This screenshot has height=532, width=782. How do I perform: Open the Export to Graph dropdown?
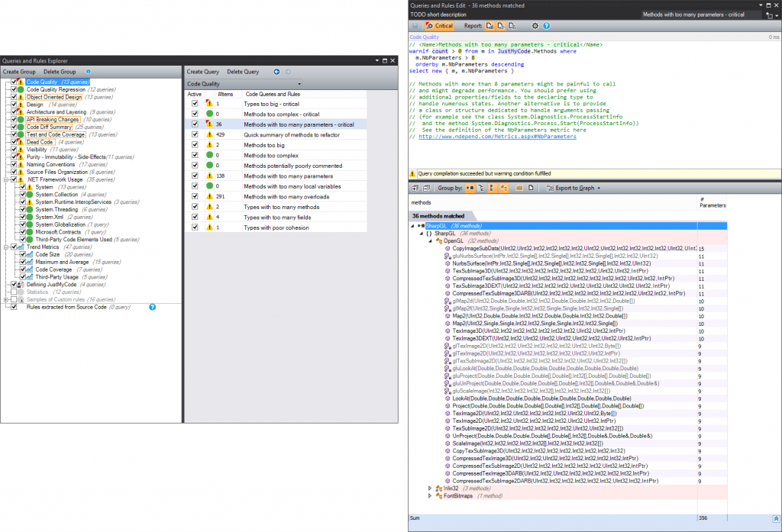coord(573,188)
